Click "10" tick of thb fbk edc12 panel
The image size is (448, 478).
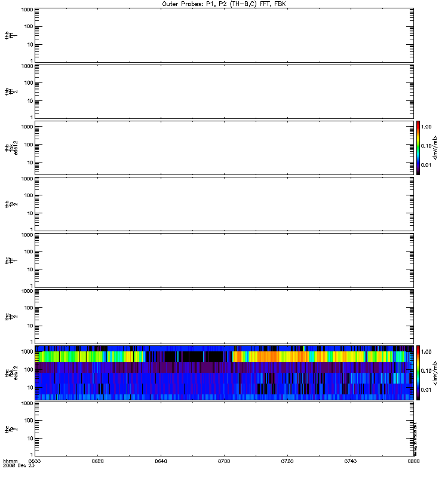[30, 163]
